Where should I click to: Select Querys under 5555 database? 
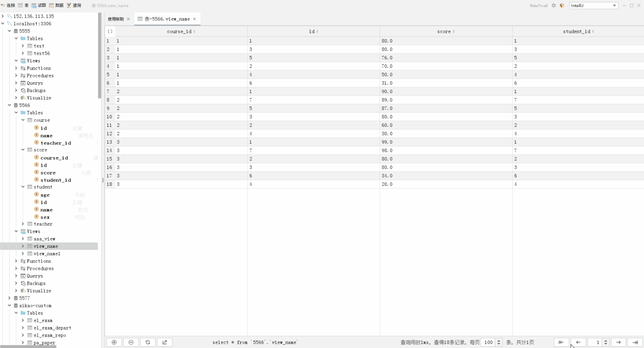coord(35,83)
